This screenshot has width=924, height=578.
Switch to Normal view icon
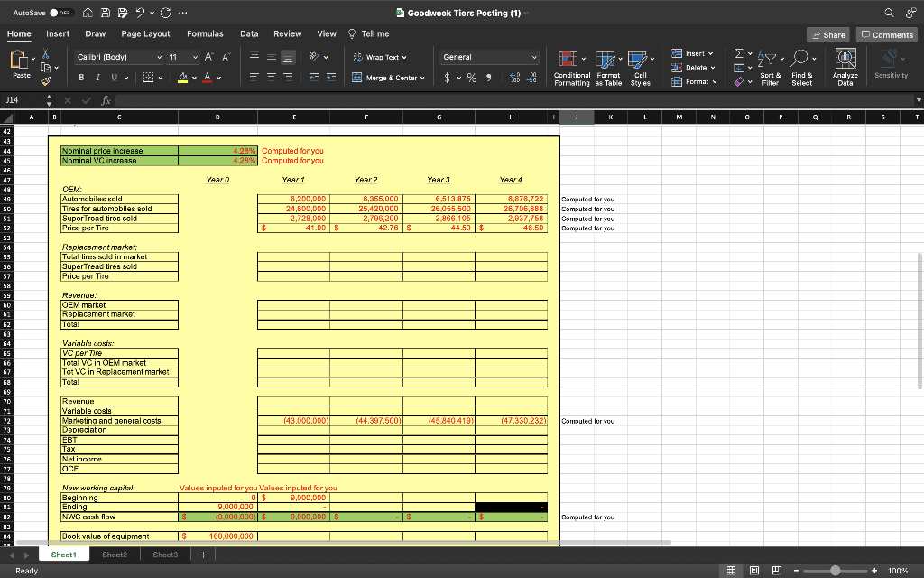(x=731, y=571)
